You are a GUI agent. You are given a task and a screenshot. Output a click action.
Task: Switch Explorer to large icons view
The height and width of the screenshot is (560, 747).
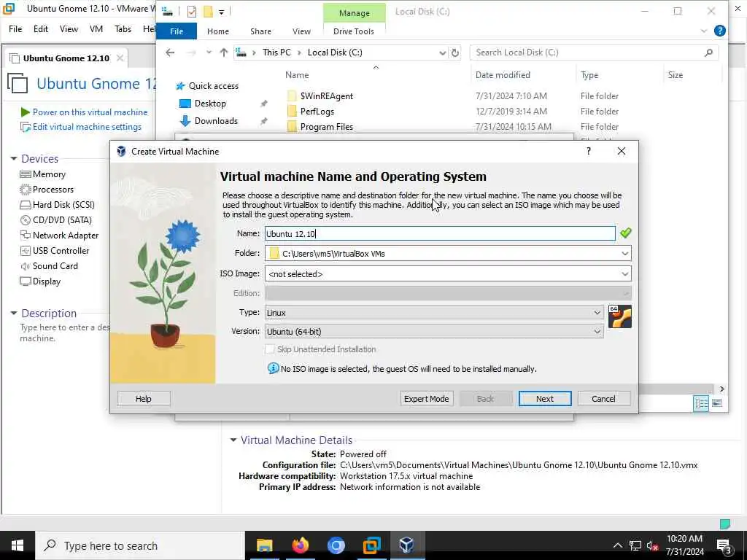coord(717,404)
